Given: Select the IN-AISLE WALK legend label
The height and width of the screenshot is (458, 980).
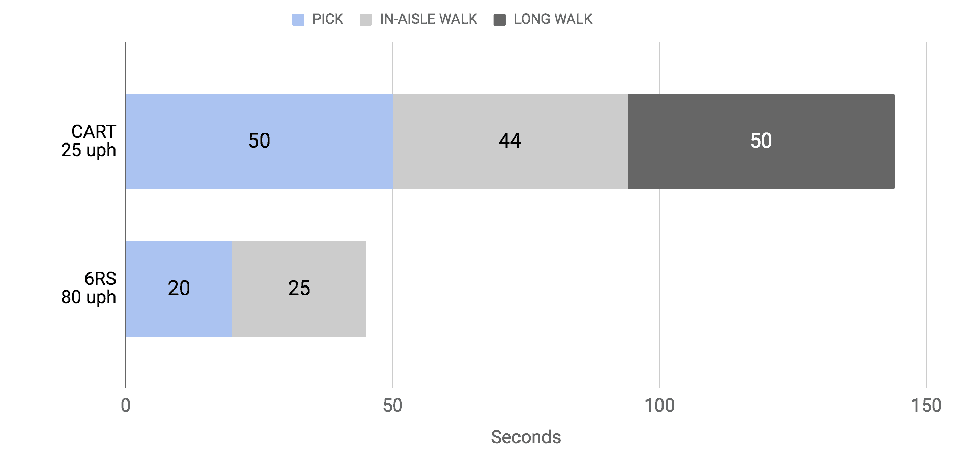Looking at the screenshot, I should point(428,19).
